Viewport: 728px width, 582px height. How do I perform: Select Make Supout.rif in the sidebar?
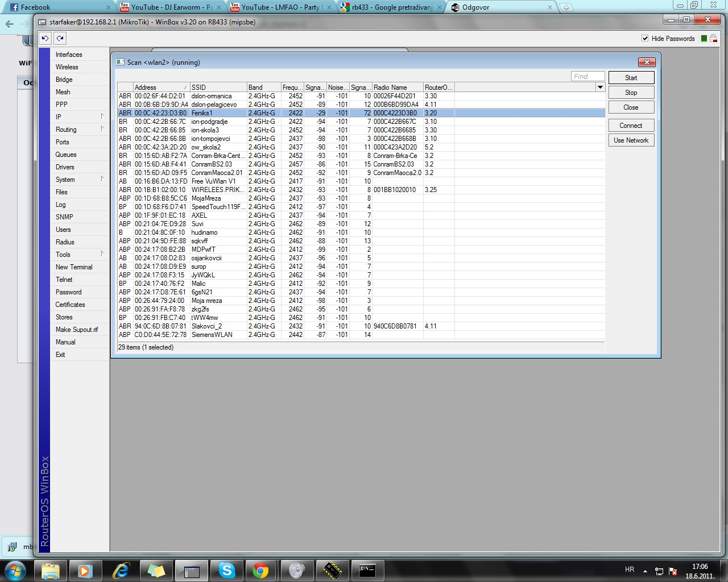tap(77, 330)
